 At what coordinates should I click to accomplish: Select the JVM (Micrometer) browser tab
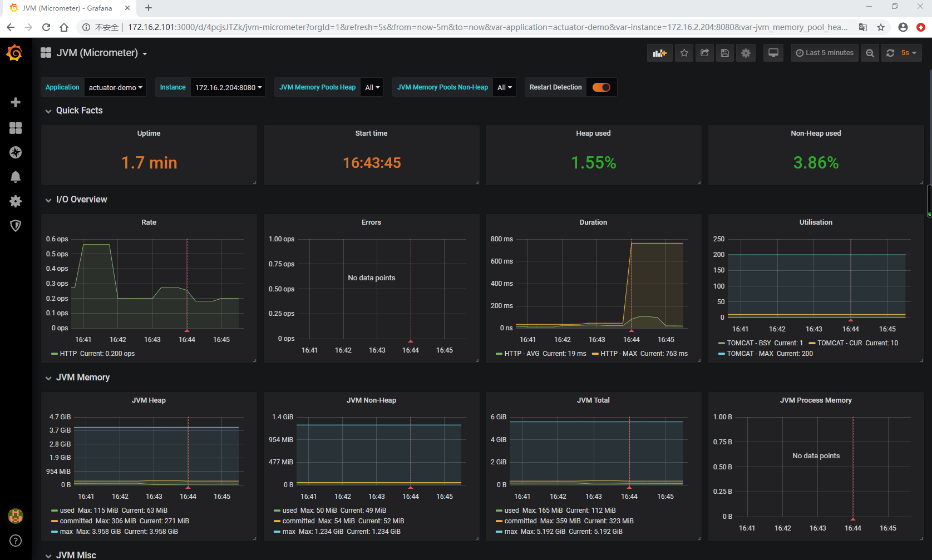(67, 8)
